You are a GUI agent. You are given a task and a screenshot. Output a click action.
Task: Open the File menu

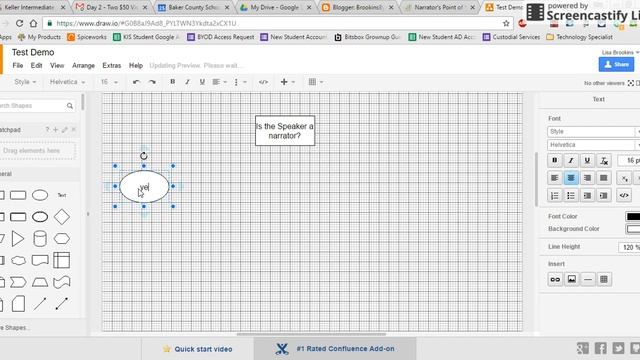tap(18, 65)
